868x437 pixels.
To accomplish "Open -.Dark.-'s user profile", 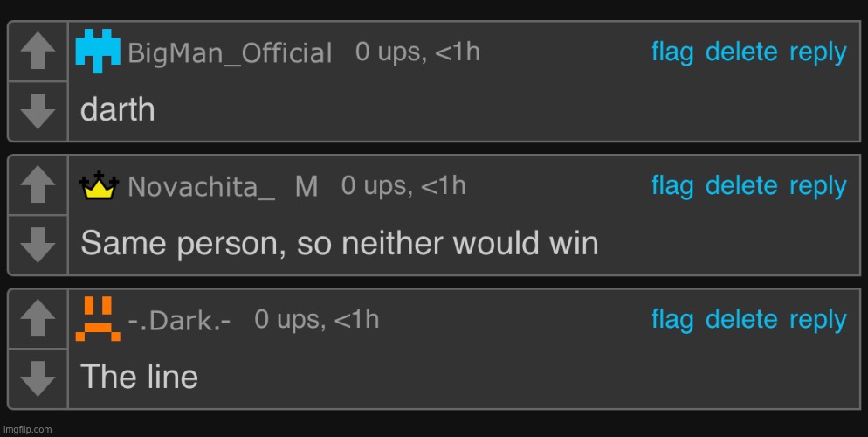I will [179, 321].
